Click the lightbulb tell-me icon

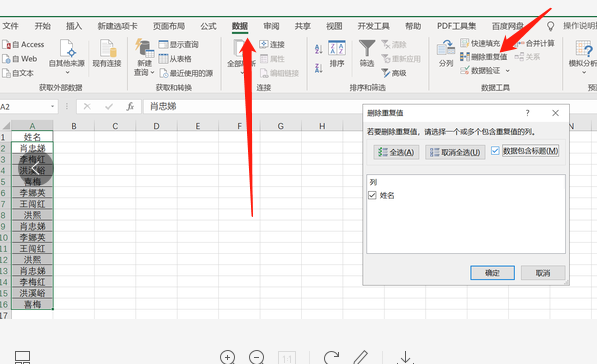(551, 26)
